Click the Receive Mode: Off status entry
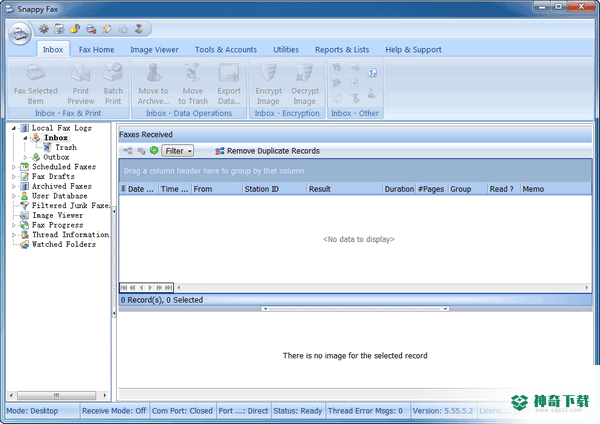This screenshot has width=600, height=424. pyautogui.click(x=114, y=411)
